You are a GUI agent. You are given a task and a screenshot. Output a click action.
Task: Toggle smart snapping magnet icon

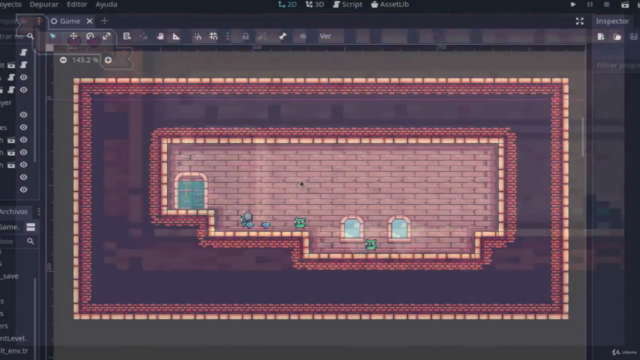[x=198, y=36]
